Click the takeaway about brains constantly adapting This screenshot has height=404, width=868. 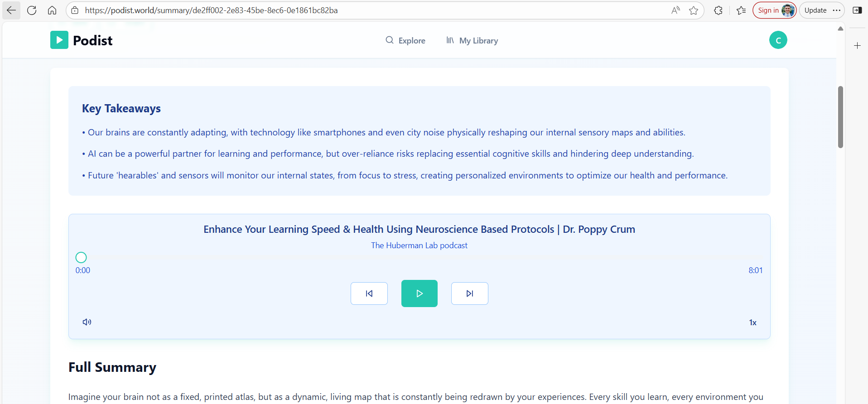click(383, 133)
